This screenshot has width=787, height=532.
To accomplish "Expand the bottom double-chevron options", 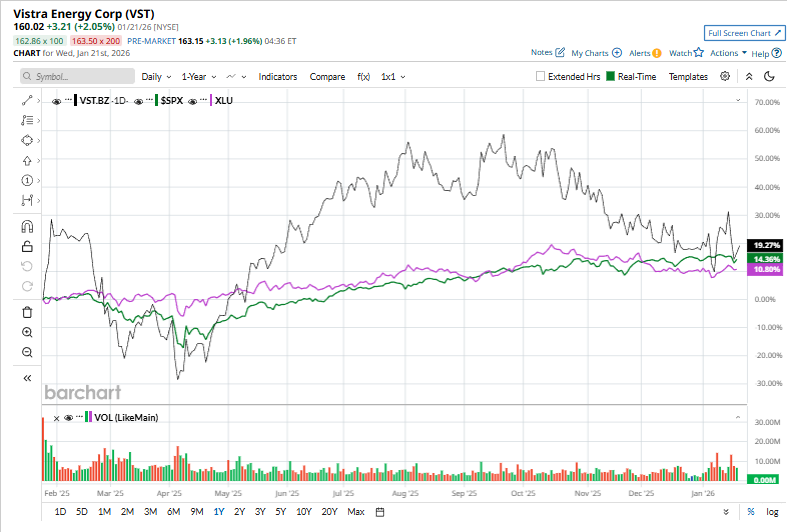I will click(x=726, y=512).
